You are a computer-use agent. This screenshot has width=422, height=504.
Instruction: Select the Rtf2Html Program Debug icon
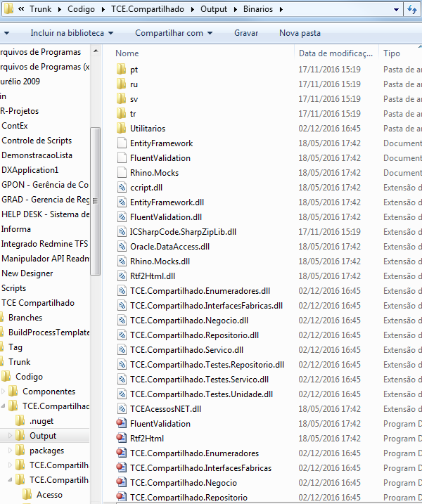pyautogui.click(x=122, y=439)
